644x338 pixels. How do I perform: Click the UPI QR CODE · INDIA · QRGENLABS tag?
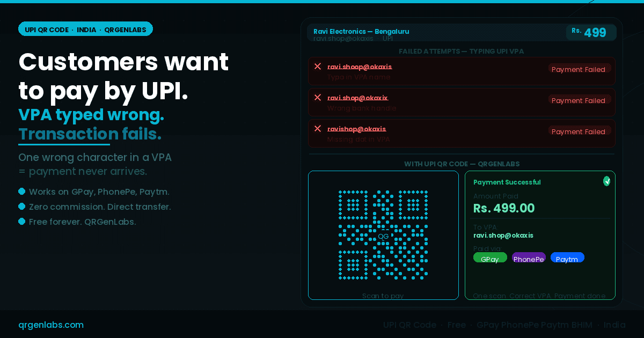tap(85, 30)
